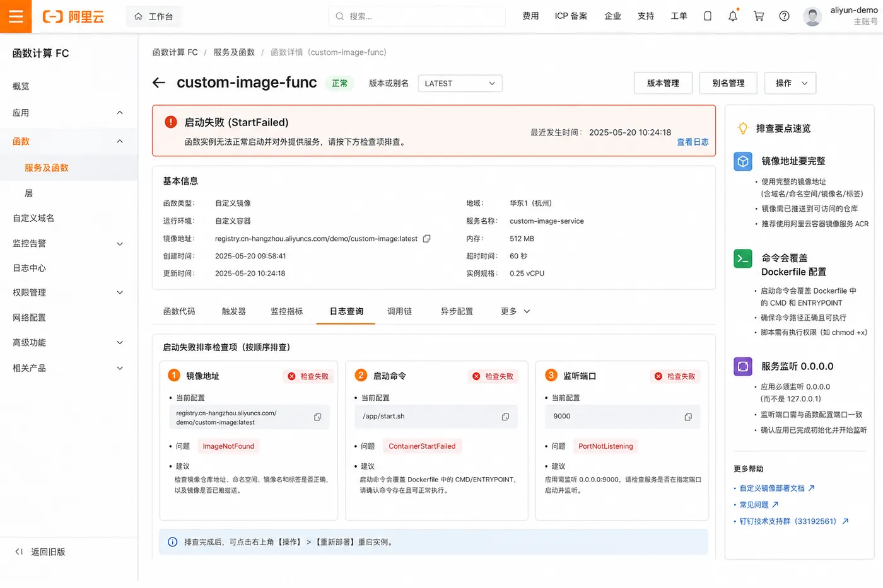Switch to the 触发器 tab
The height and width of the screenshot is (588, 883).
[x=233, y=311]
